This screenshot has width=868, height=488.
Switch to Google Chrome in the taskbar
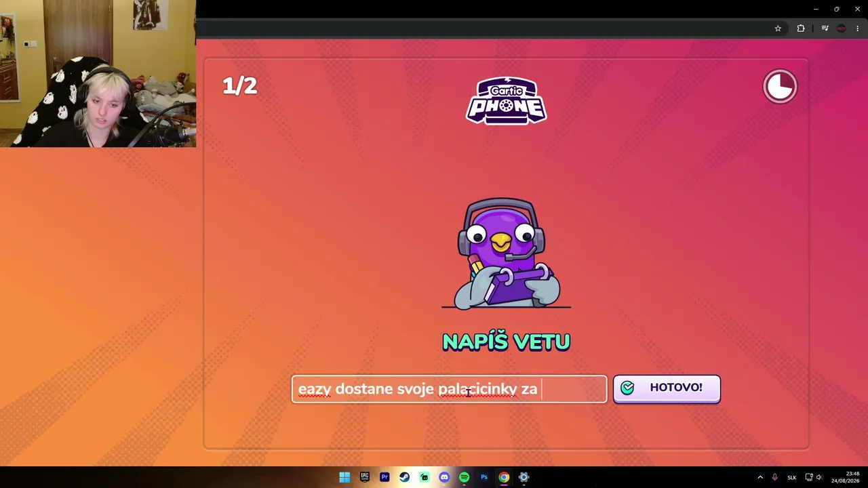pyautogui.click(x=504, y=477)
